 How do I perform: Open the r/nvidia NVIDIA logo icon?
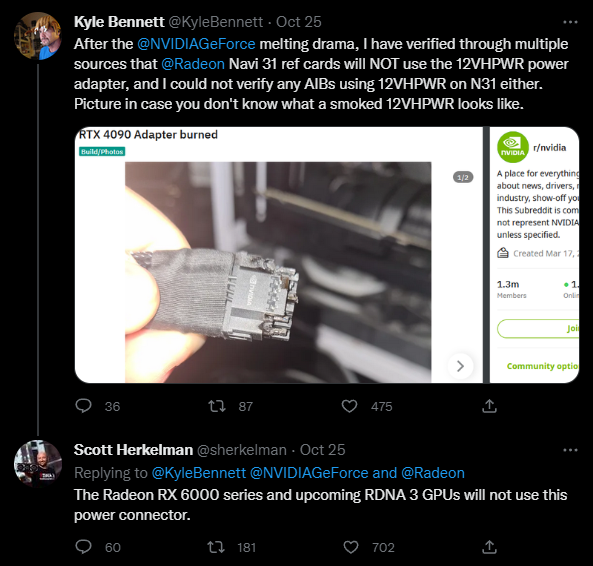pos(512,147)
